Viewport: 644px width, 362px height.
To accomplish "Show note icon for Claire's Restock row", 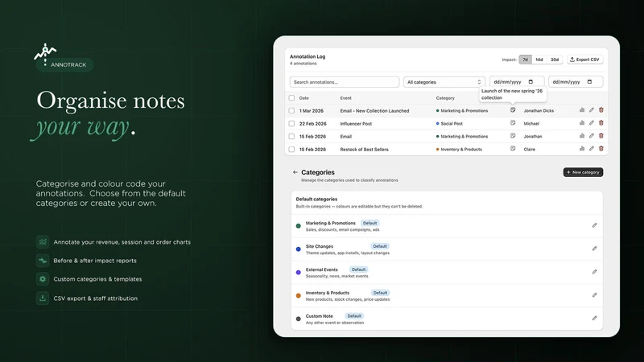I will tap(513, 149).
